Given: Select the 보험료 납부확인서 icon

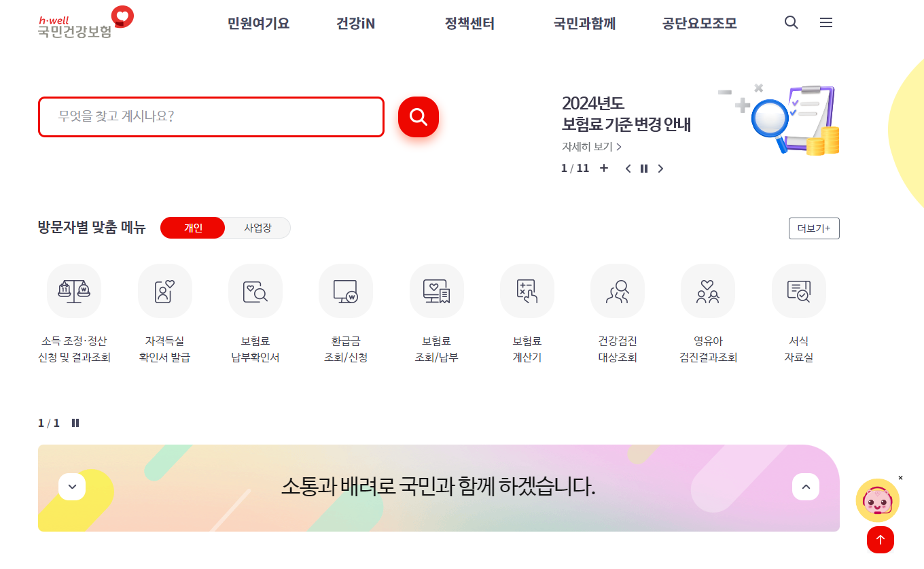Looking at the screenshot, I should pos(255,290).
